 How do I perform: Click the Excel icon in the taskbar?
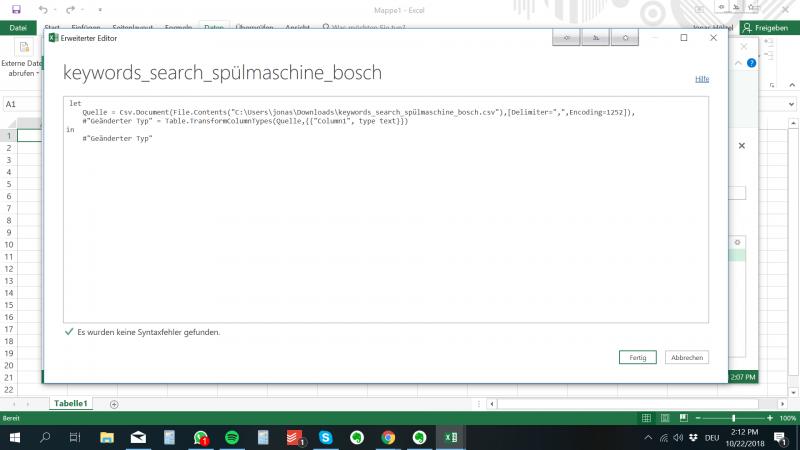(451, 437)
